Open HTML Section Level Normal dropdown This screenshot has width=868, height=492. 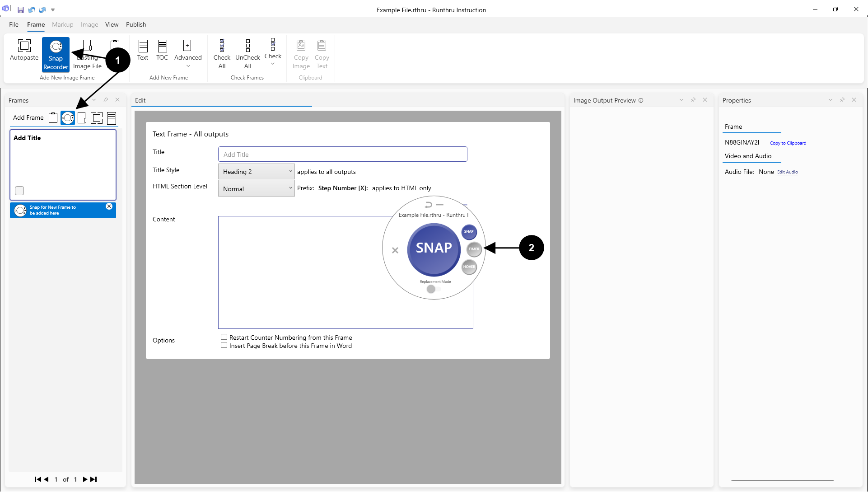coord(256,188)
